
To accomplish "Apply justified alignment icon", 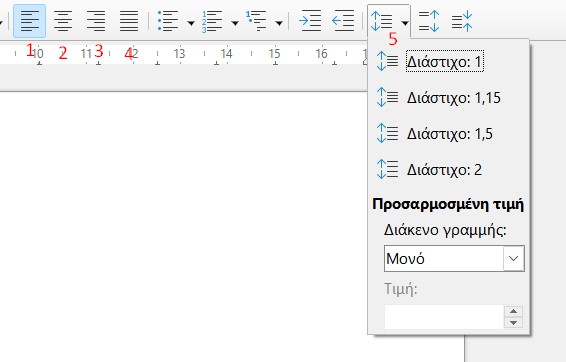I will 129,21.
